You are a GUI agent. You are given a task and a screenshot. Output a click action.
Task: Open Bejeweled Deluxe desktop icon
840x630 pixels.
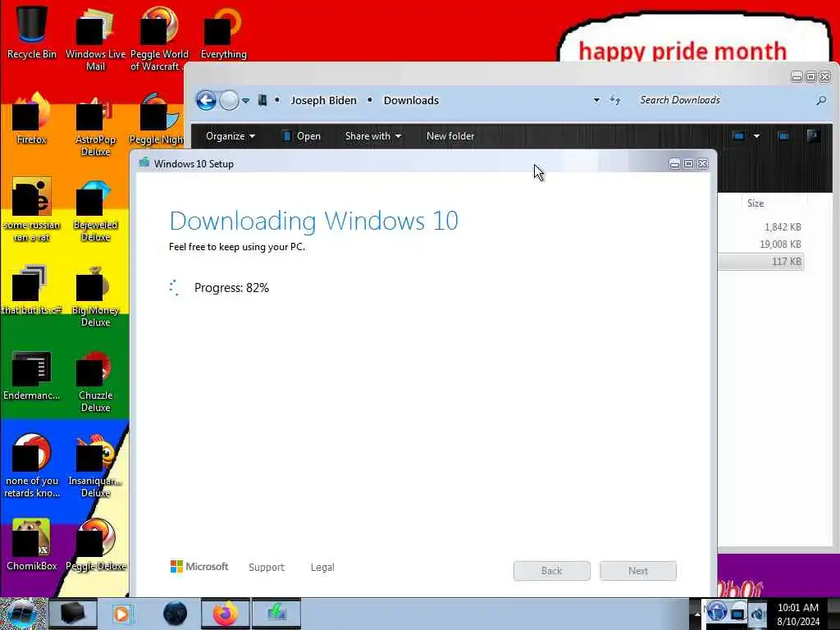[x=95, y=209]
